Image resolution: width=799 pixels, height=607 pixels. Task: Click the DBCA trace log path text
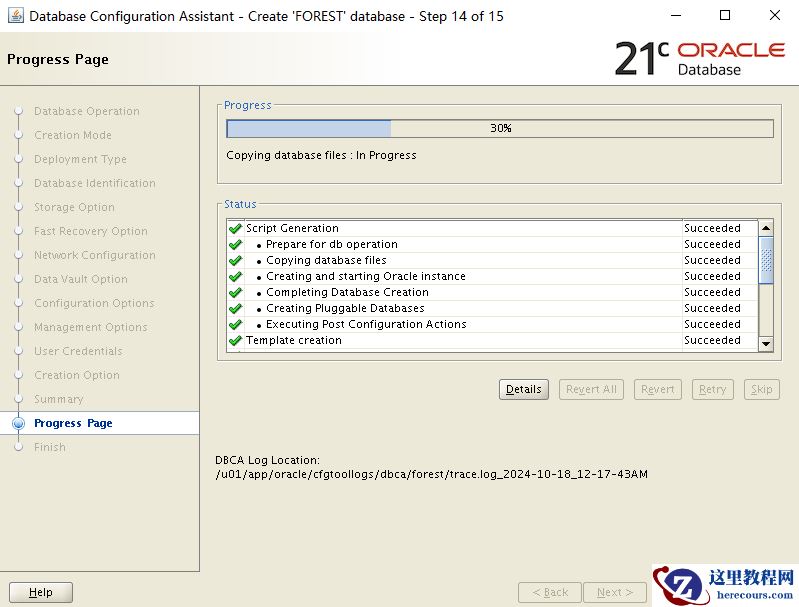432,474
